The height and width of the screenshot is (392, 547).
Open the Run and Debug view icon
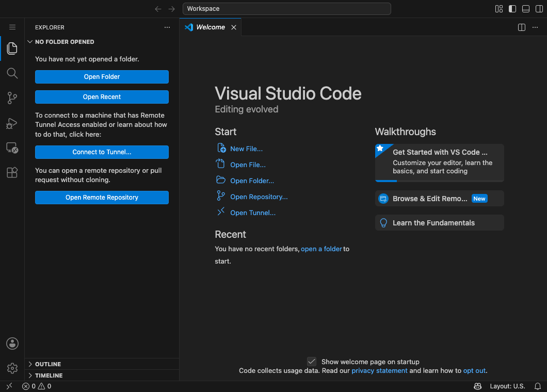[12, 123]
